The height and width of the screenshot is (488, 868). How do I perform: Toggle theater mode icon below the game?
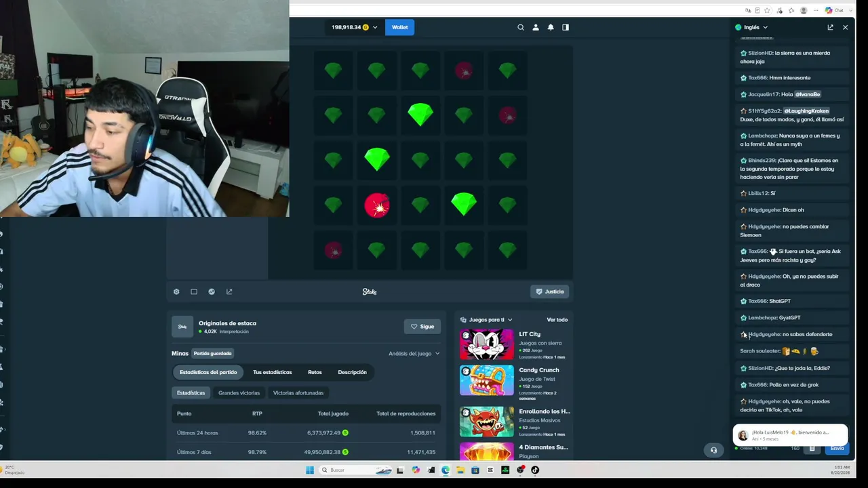click(194, 291)
